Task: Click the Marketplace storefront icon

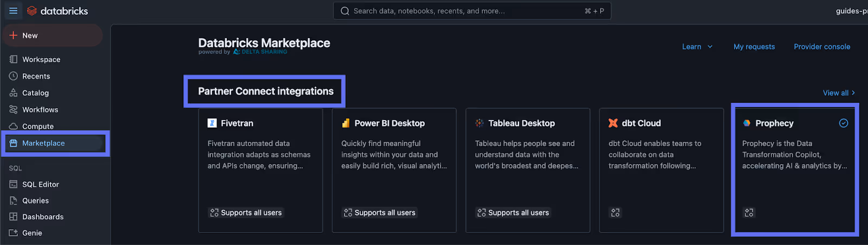Action: [x=14, y=143]
